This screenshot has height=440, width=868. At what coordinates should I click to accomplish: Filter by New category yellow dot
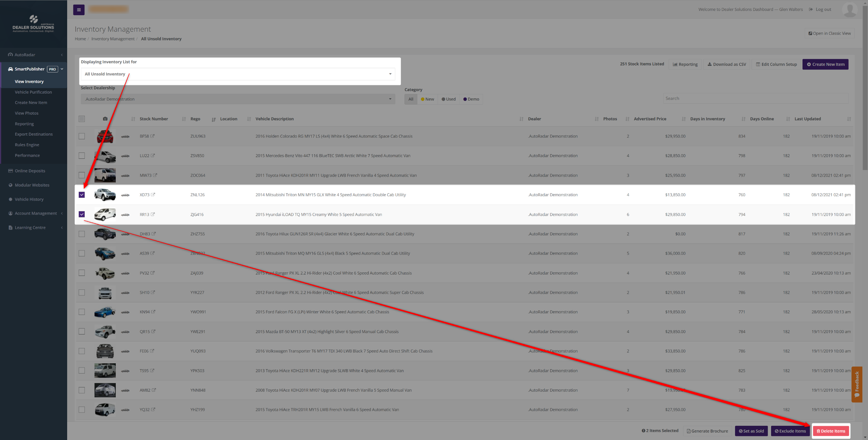point(422,99)
